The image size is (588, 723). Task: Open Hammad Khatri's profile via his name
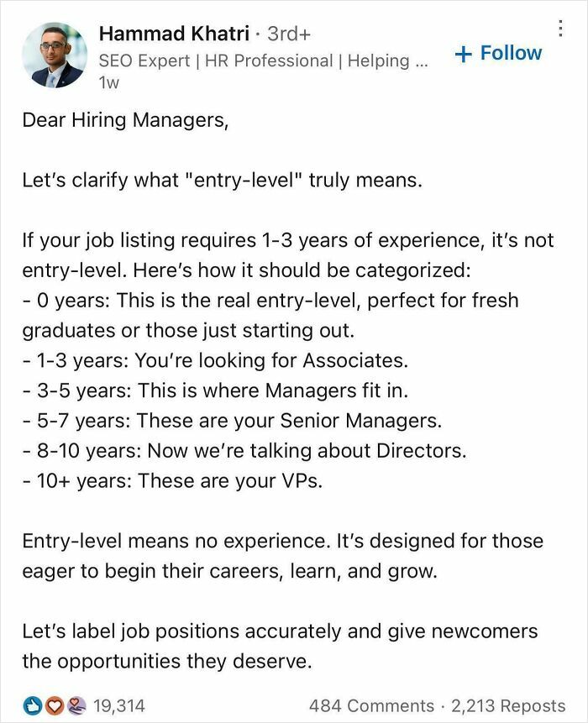(171, 34)
